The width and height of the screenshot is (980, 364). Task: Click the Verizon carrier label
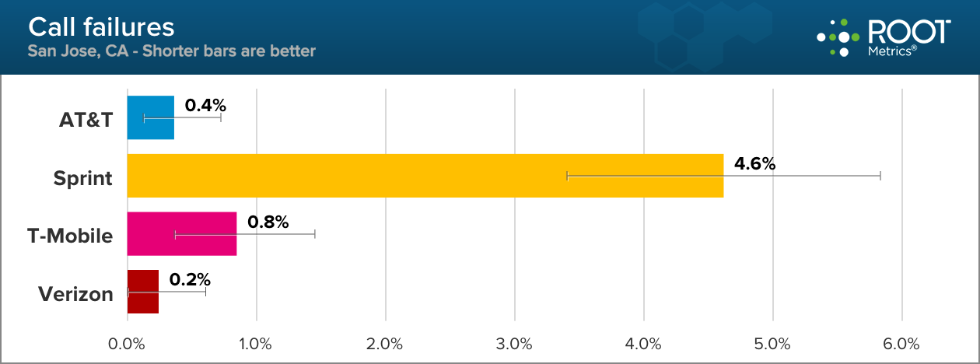point(75,294)
